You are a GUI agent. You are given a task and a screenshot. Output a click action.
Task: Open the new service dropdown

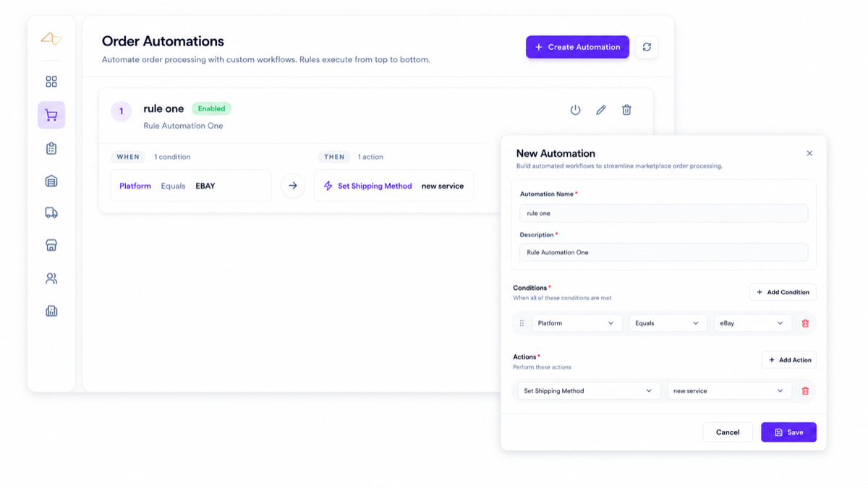pyautogui.click(x=728, y=390)
